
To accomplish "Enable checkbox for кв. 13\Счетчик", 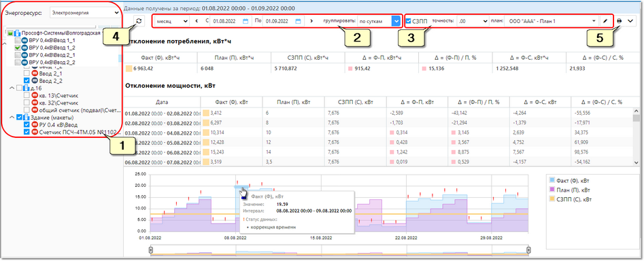I will [27, 95].
